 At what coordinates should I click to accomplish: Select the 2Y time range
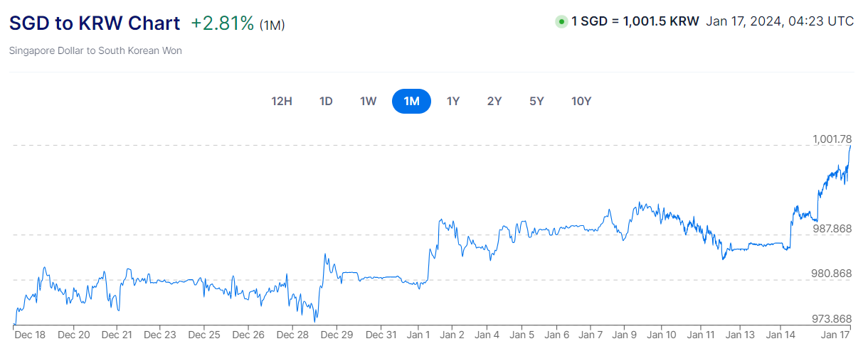click(494, 101)
